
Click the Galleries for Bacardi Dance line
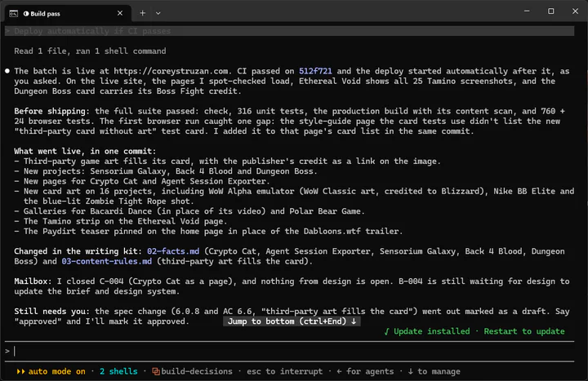click(x=189, y=211)
